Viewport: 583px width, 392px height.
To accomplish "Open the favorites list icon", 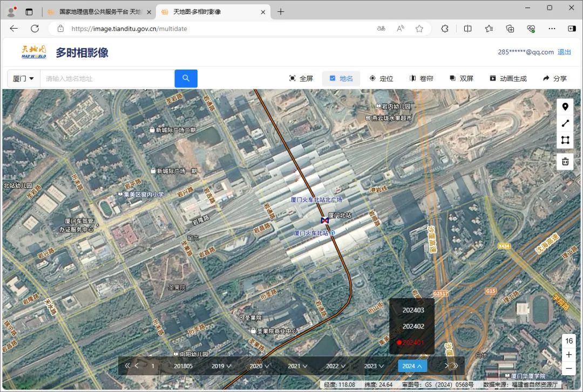I will 489,29.
